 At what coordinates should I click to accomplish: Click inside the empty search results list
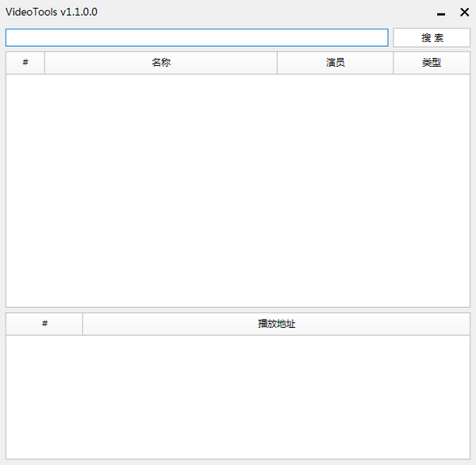coord(238,190)
